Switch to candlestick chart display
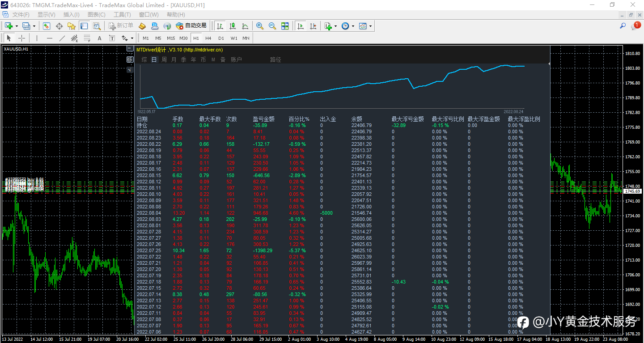Viewport: 644px width, 343px height. [233, 26]
